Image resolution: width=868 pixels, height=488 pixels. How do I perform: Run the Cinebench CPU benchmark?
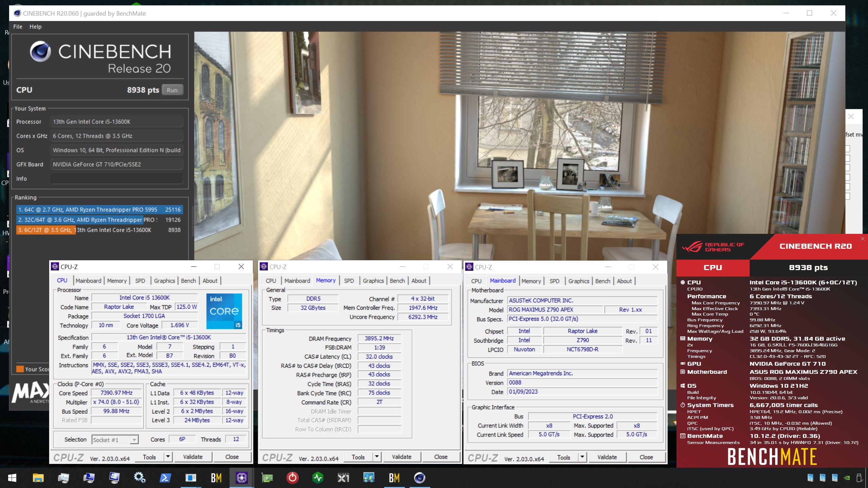click(x=172, y=90)
